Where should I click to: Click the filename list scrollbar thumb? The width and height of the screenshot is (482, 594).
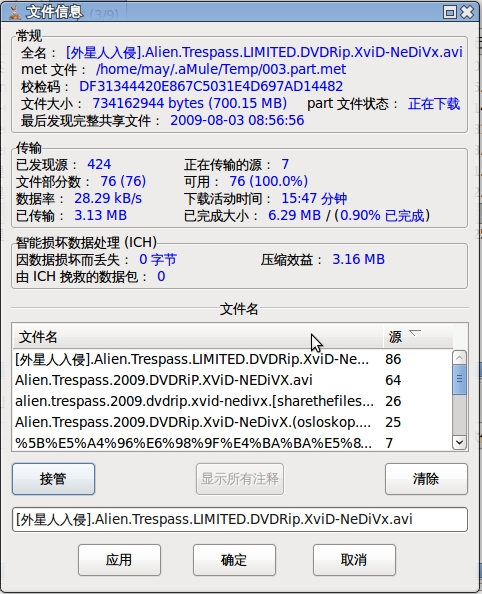(459, 379)
